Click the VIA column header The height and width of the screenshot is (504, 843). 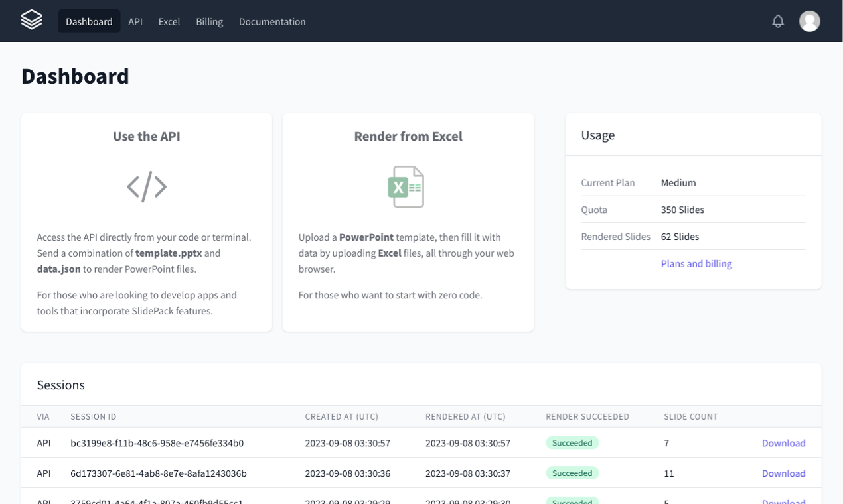(x=44, y=417)
